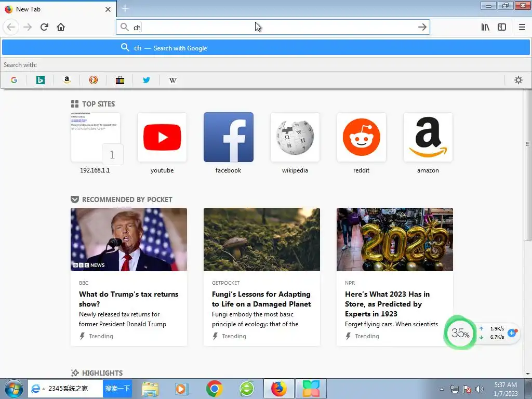Click the blue plus on speed widget
This screenshot has height=399, width=532.
(512, 333)
